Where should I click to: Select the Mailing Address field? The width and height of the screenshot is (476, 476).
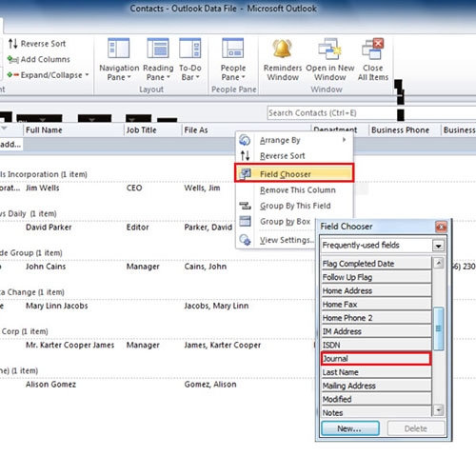click(376, 386)
